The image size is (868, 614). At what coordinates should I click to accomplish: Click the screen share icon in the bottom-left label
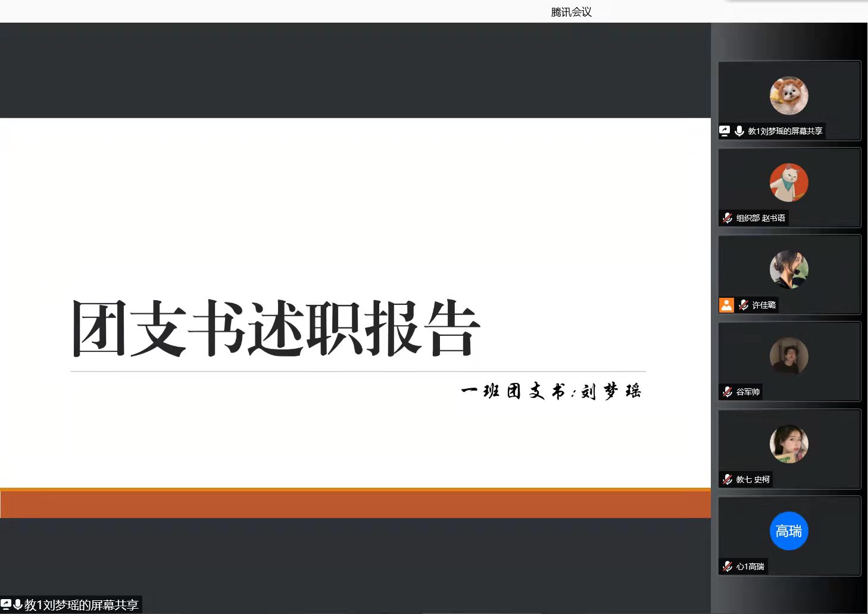[x=6, y=604]
